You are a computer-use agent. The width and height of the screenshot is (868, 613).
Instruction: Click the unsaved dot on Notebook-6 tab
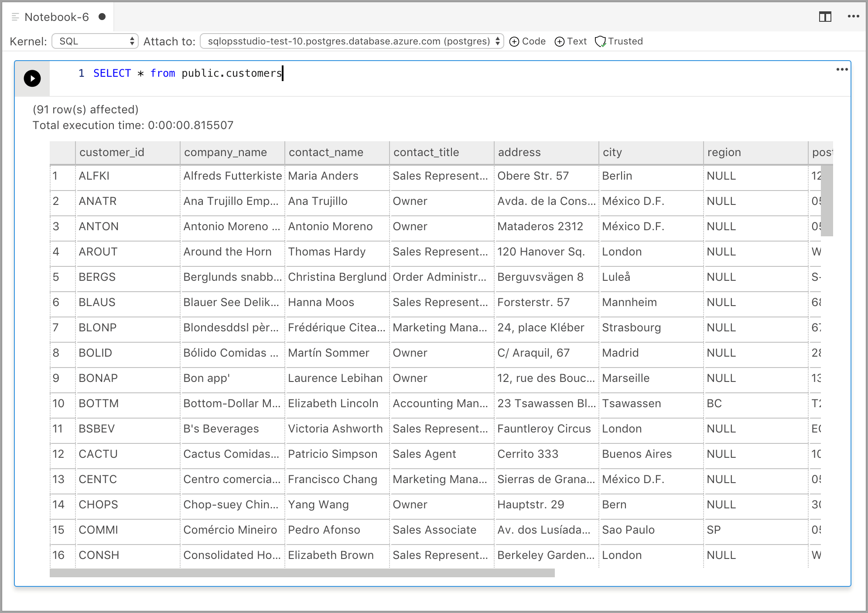tap(102, 17)
